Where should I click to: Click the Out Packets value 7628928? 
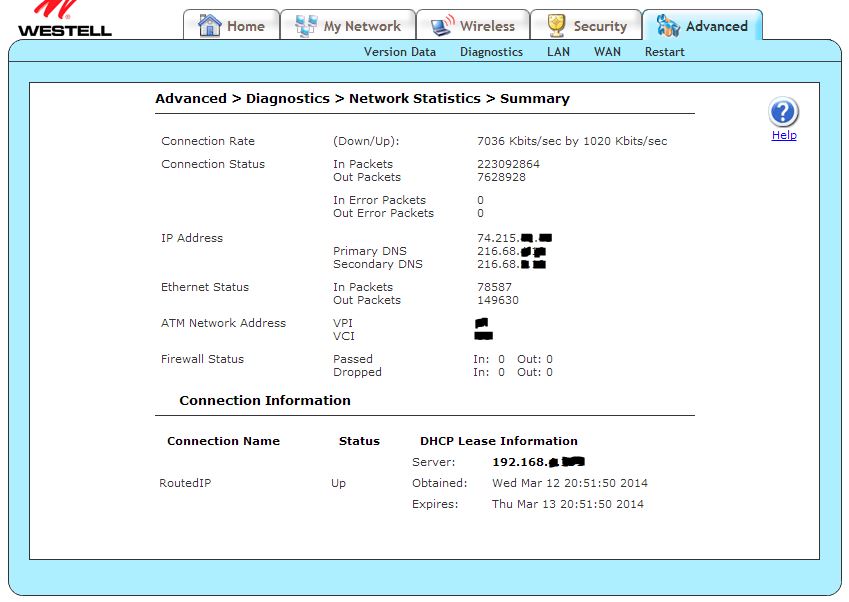501,177
